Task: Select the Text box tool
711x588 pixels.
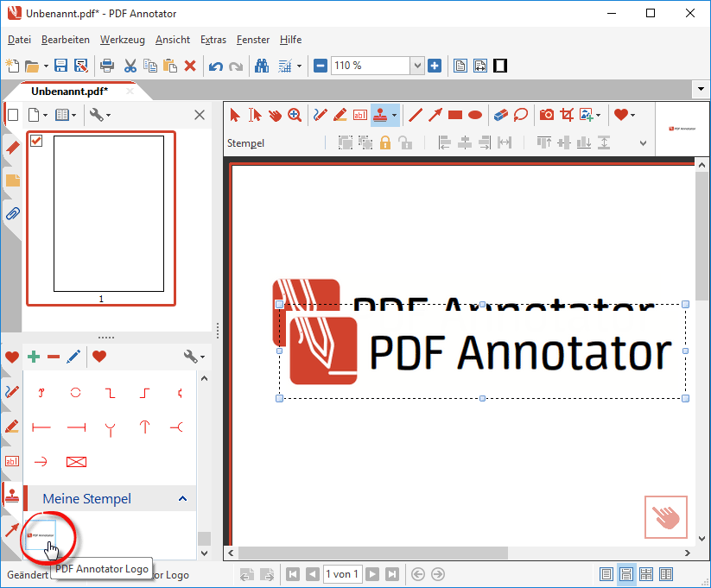Action: point(360,115)
